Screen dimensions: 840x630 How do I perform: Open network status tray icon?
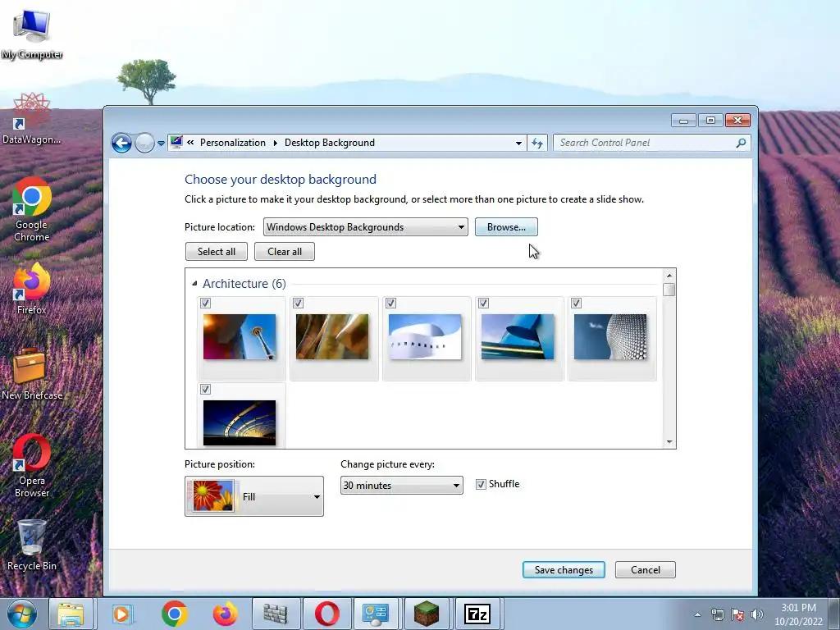717,614
